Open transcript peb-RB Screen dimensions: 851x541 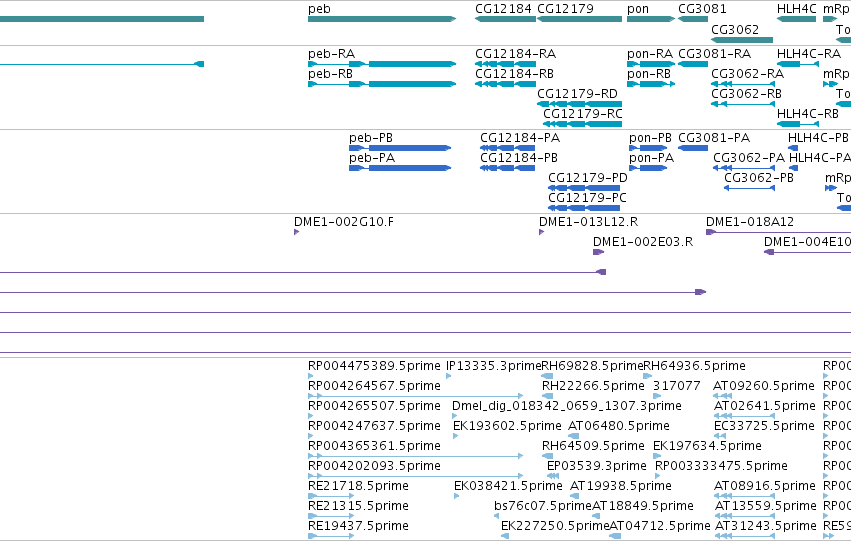point(330,74)
